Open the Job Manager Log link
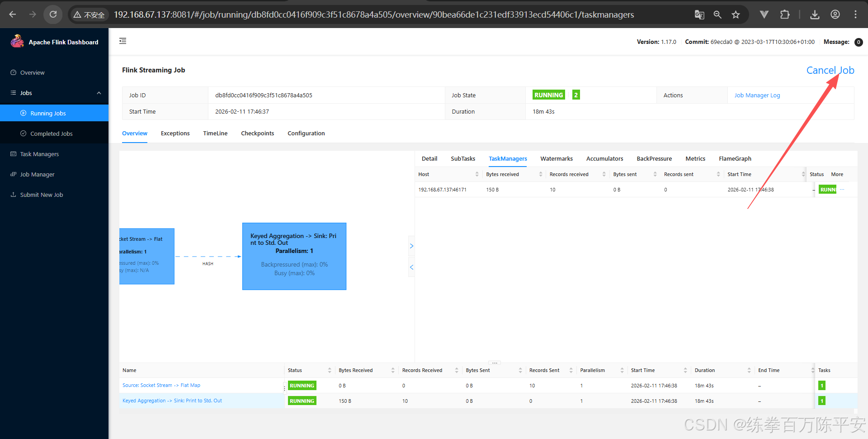 [x=757, y=95]
